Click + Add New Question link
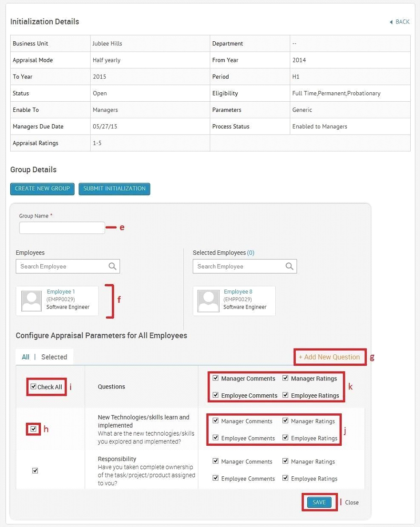 [x=329, y=357]
